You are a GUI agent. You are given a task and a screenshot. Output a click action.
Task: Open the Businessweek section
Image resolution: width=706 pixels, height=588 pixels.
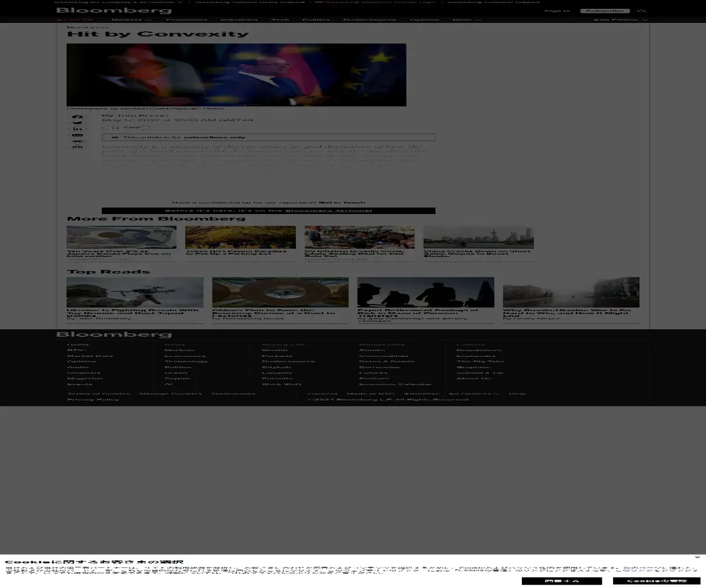[x=370, y=20]
